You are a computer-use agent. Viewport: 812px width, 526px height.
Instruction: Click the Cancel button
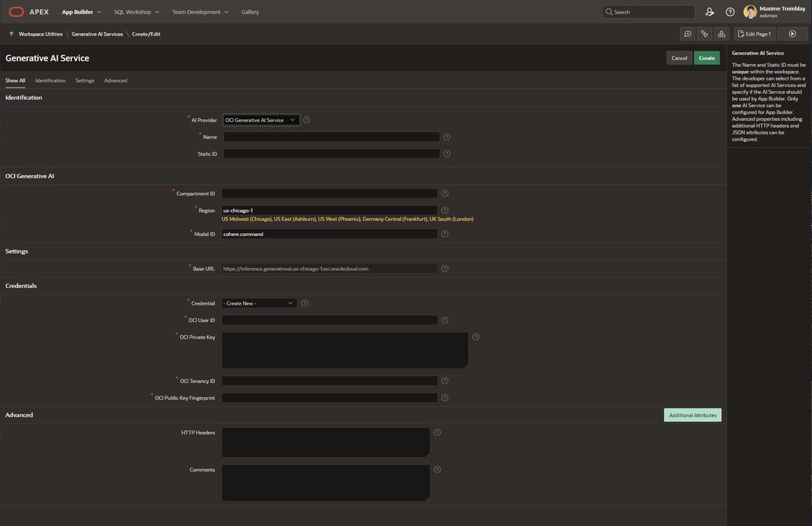coord(679,58)
